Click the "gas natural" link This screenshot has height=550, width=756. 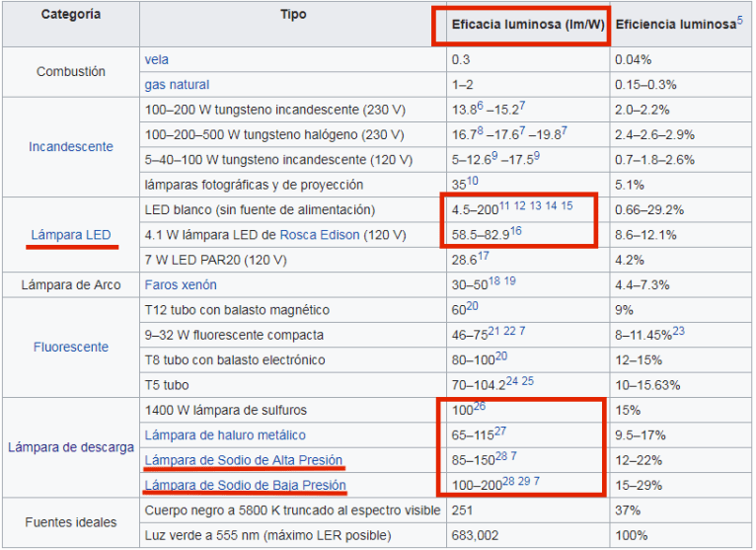point(177,85)
